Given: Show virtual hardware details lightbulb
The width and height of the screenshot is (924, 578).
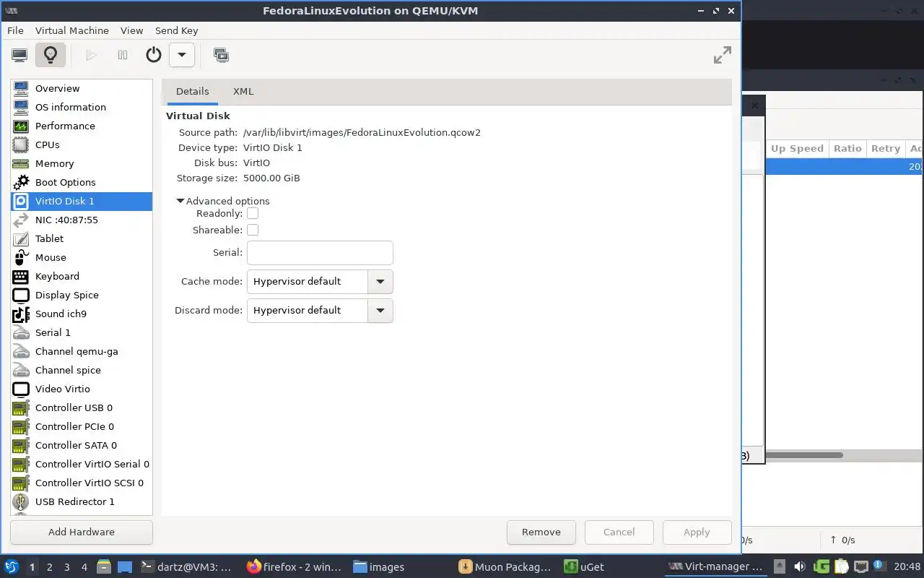Looking at the screenshot, I should pos(50,55).
